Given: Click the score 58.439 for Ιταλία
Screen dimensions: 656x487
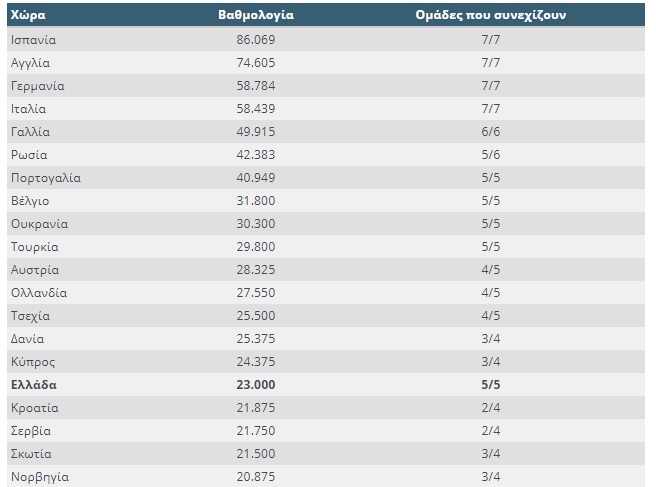Looking at the screenshot, I should point(255,109).
